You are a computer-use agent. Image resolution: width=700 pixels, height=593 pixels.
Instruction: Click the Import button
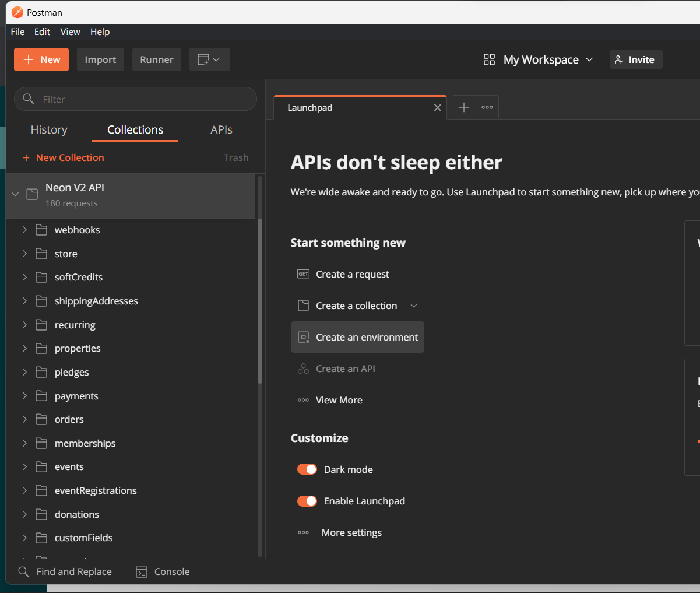[100, 59]
